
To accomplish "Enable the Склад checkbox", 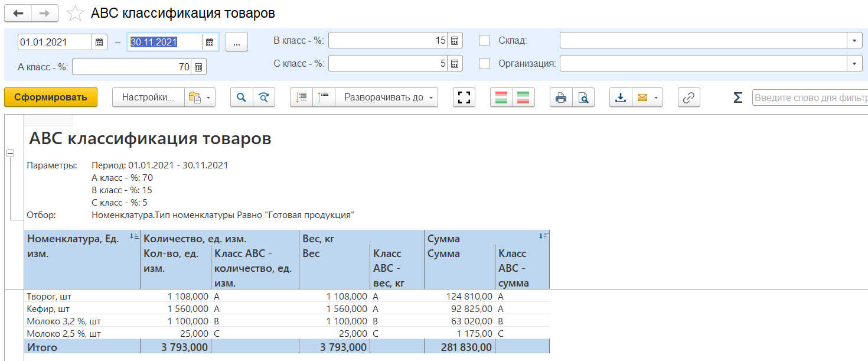I will [485, 41].
